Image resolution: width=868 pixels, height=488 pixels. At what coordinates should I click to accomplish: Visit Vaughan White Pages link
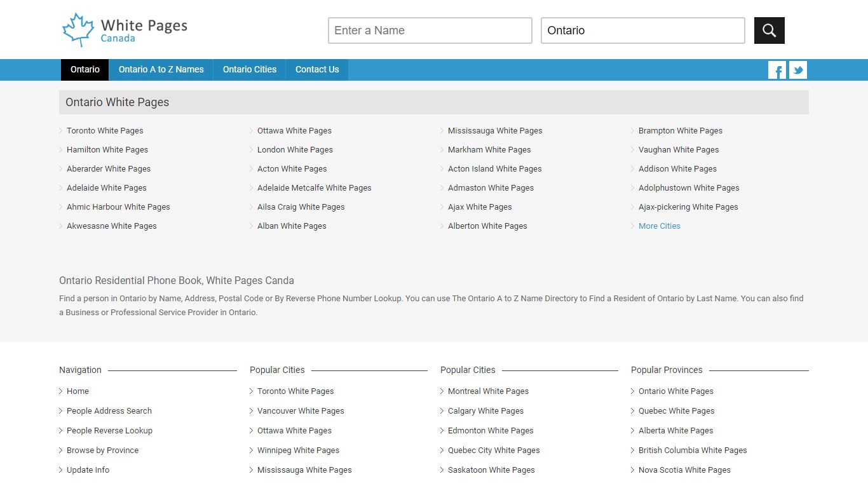pyautogui.click(x=679, y=150)
